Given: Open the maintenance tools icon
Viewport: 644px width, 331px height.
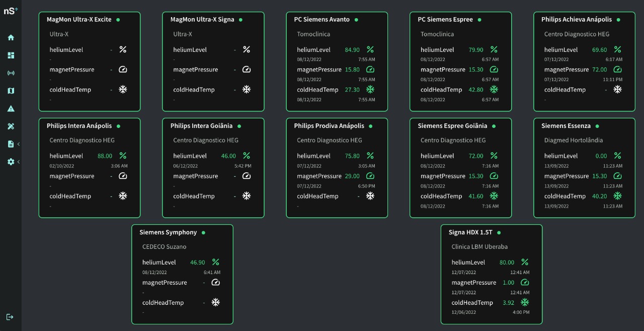Looking at the screenshot, I should click(11, 126).
